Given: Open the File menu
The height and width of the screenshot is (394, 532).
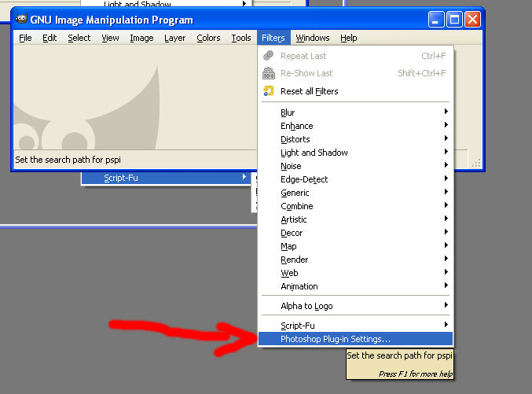Looking at the screenshot, I should (x=25, y=38).
